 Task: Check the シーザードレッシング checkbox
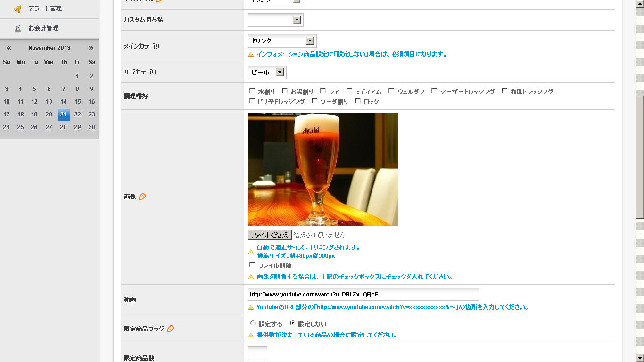click(x=434, y=90)
